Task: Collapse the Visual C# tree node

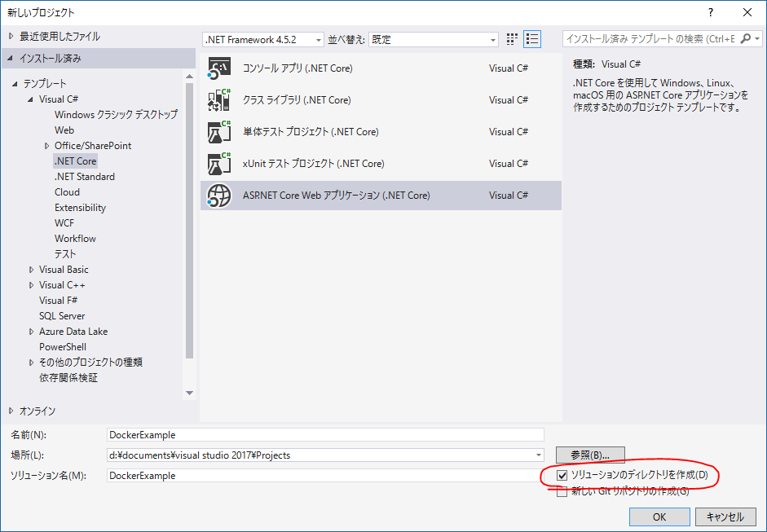Action: tap(31, 99)
